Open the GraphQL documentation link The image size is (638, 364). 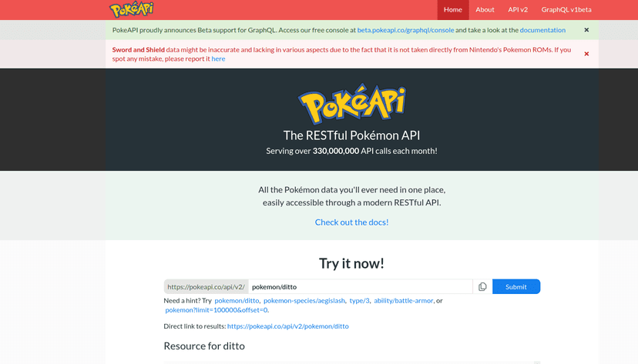tap(542, 30)
